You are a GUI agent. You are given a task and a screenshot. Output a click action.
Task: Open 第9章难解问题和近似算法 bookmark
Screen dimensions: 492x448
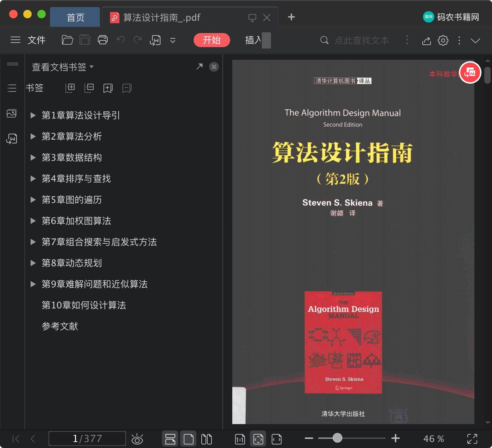95,284
